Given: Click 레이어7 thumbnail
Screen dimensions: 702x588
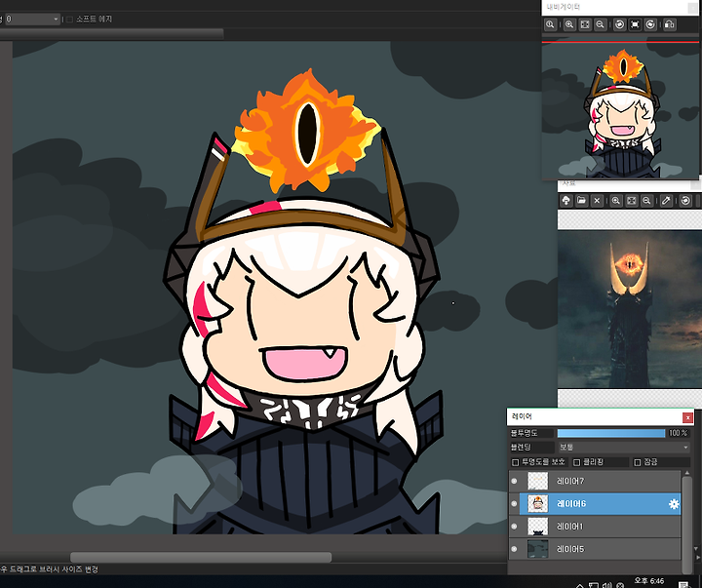Looking at the screenshot, I should click(x=537, y=481).
